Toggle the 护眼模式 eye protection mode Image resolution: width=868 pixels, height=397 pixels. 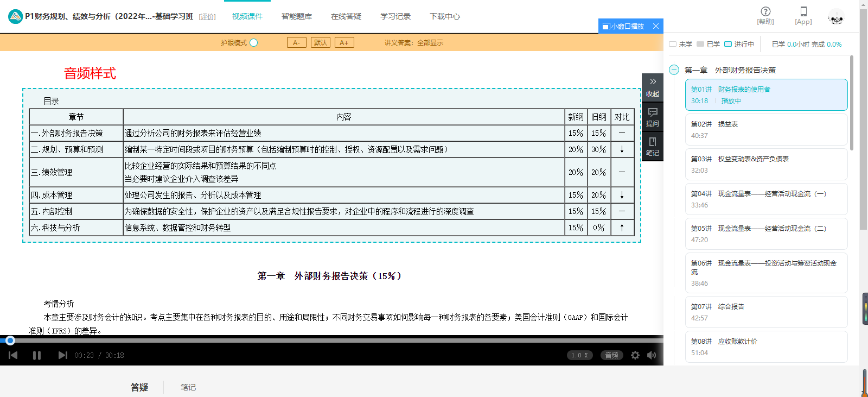click(253, 42)
